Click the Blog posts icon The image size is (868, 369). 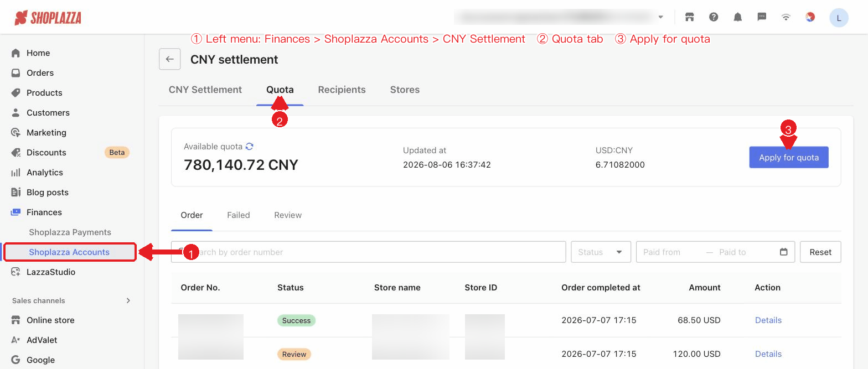[16, 193]
